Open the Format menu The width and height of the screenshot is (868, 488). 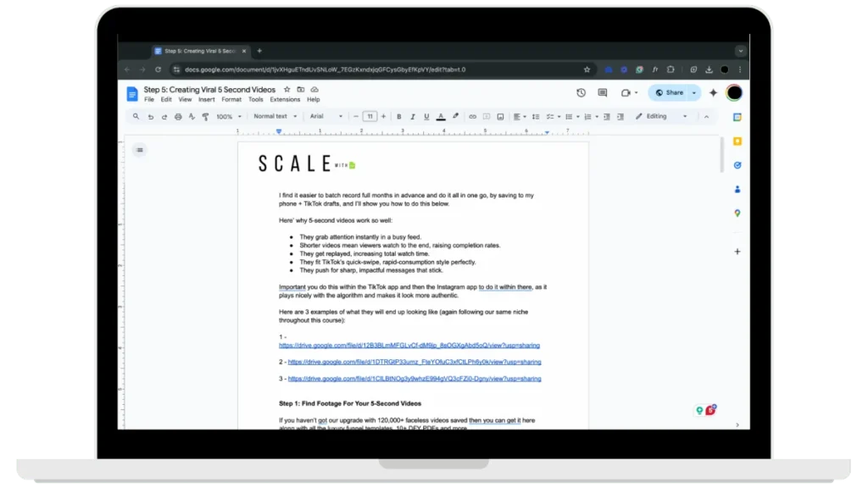tap(231, 100)
